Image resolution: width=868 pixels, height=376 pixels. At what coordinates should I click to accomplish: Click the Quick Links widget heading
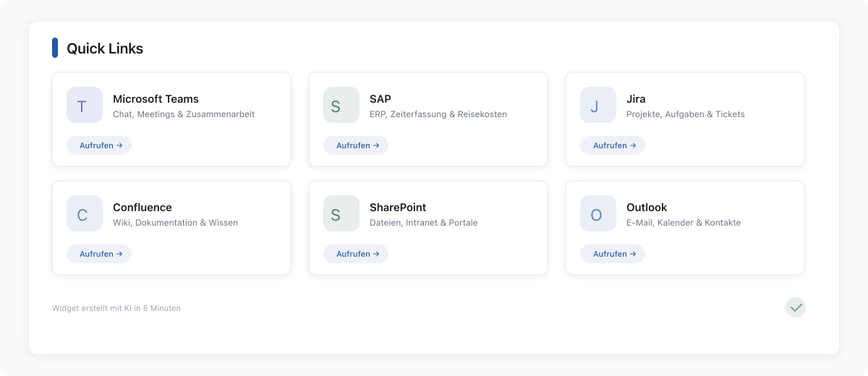point(105,48)
